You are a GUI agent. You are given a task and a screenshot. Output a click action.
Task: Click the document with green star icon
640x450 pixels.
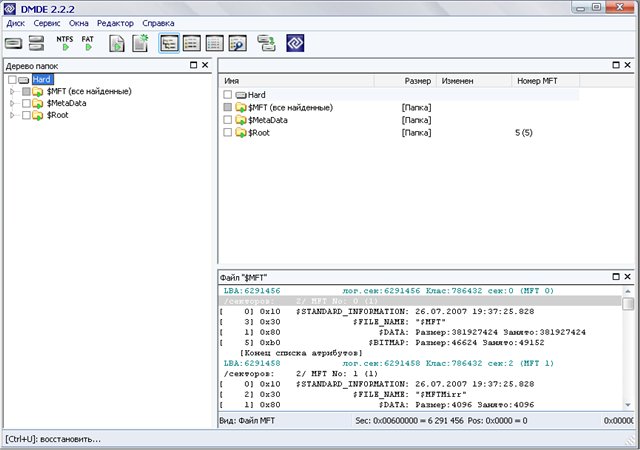click(x=140, y=43)
